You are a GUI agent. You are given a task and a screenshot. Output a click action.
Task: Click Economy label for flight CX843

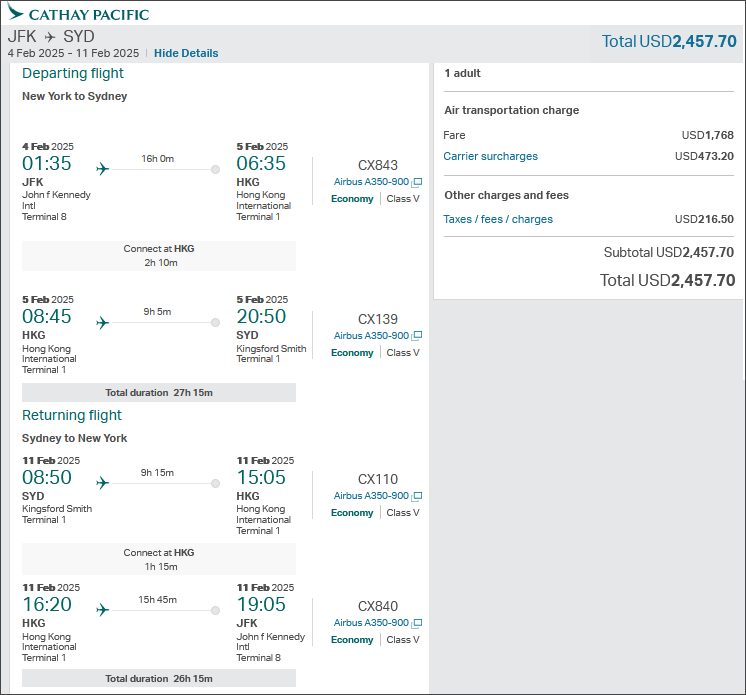click(x=352, y=199)
